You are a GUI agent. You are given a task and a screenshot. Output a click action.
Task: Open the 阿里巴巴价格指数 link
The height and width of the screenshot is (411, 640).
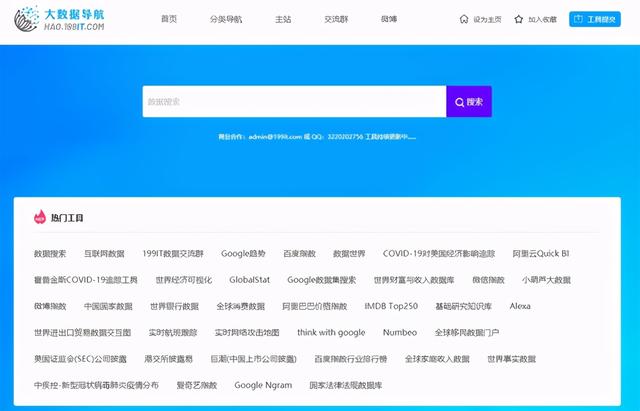click(314, 306)
